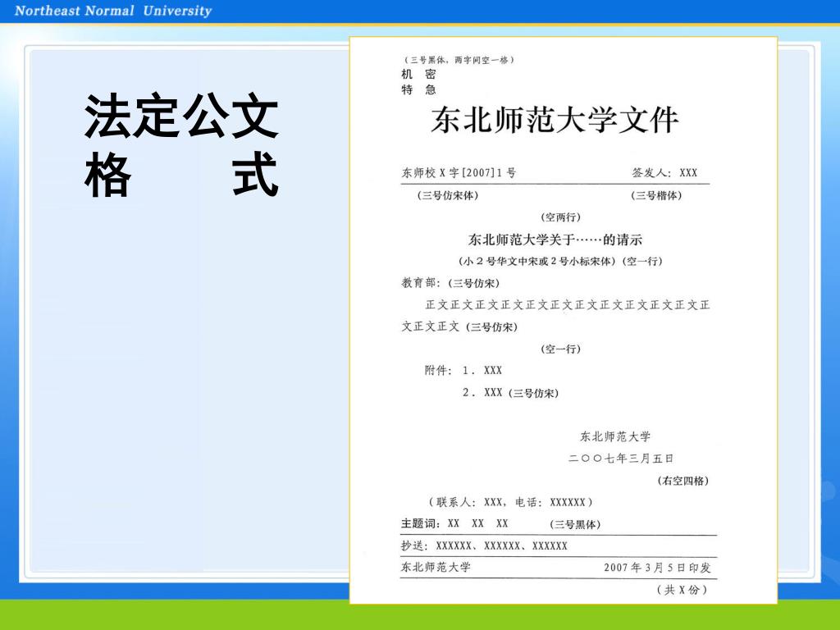Click the first body line of 正文正文
The width and height of the screenshot is (840, 630).
(x=568, y=305)
